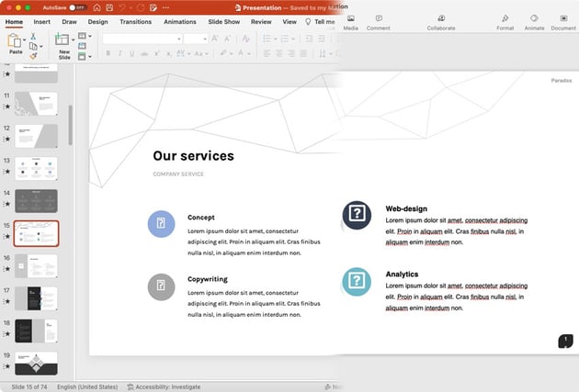Click the Paste icon
The width and height of the screenshot is (579, 392).
click(16, 40)
